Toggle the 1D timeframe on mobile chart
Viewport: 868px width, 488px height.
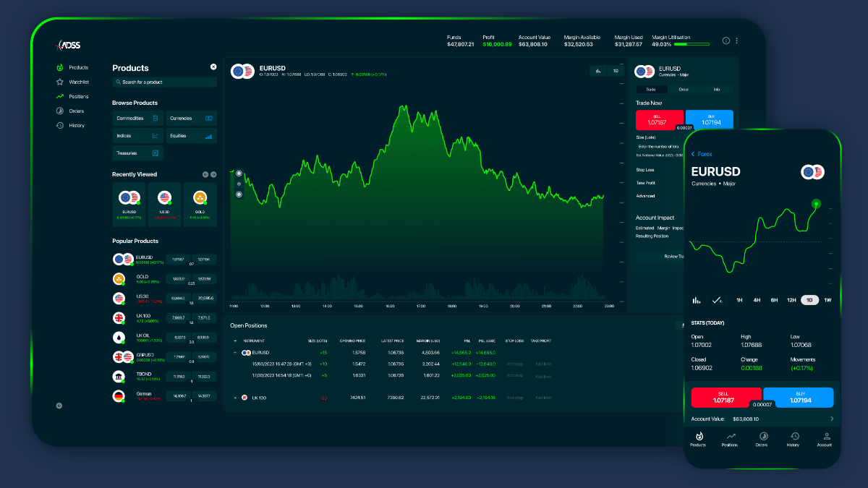[x=809, y=299]
